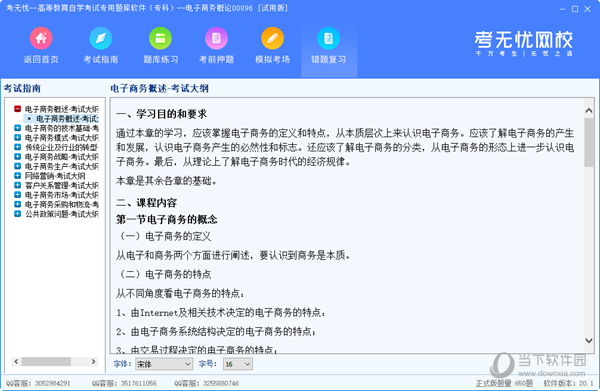Open the 字号 font size dropdown showing 16
The image size is (600, 391).
click(x=238, y=364)
